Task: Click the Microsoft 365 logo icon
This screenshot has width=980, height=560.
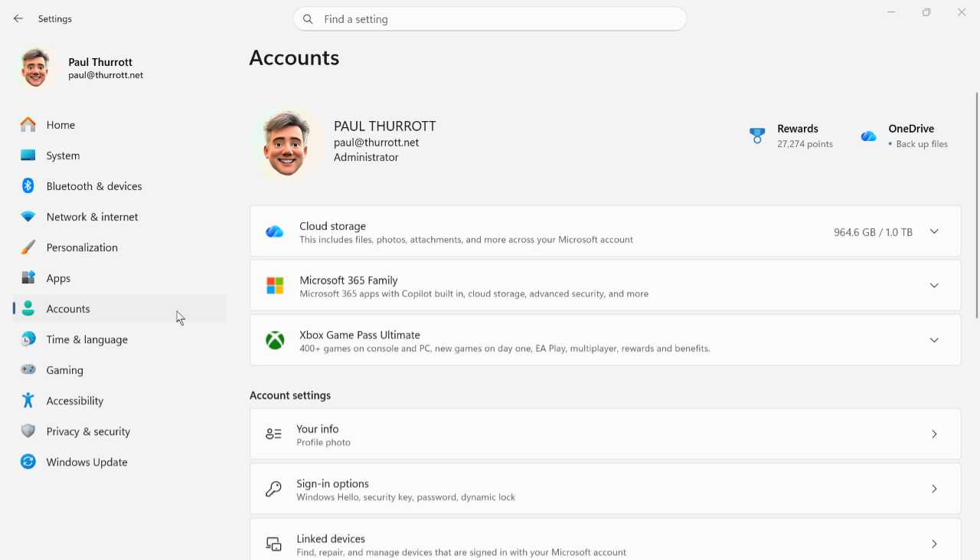Action: [275, 286]
